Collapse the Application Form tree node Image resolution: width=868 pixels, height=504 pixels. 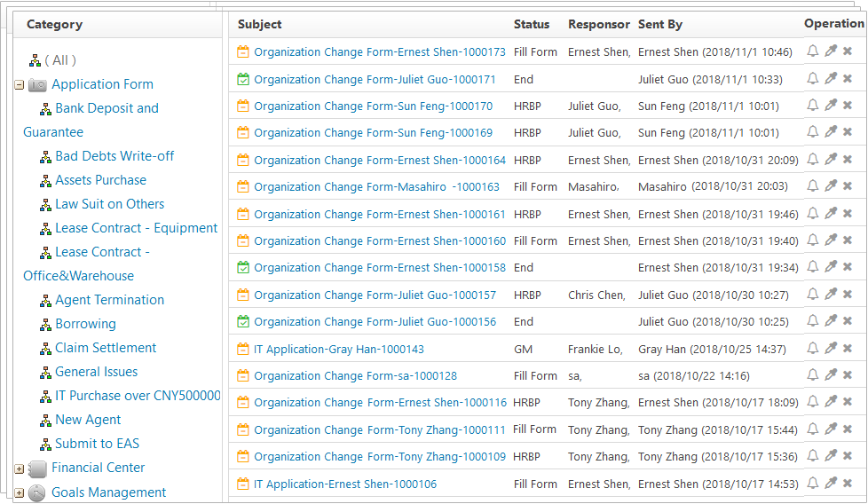coord(20,85)
